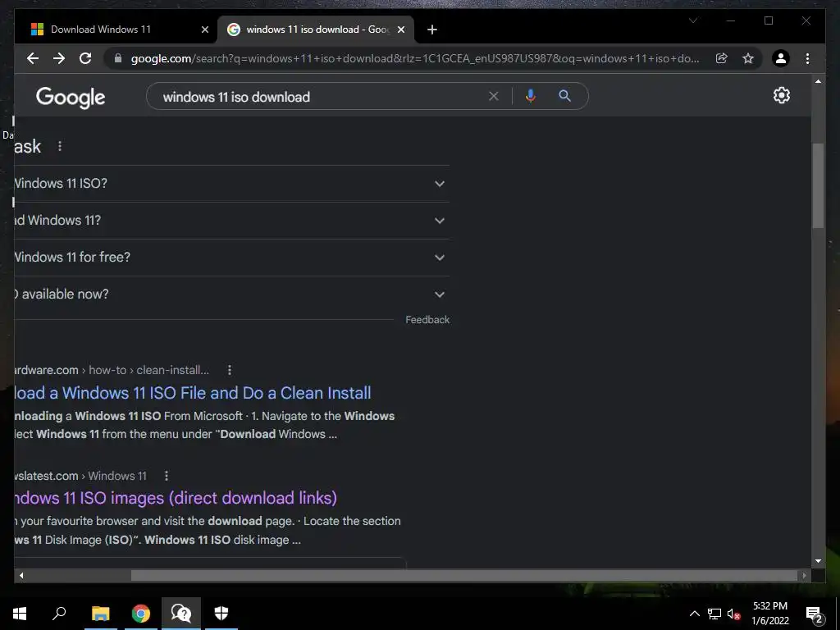Click the scroll down arrow
This screenshot has width=840, height=630.
(x=818, y=561)
